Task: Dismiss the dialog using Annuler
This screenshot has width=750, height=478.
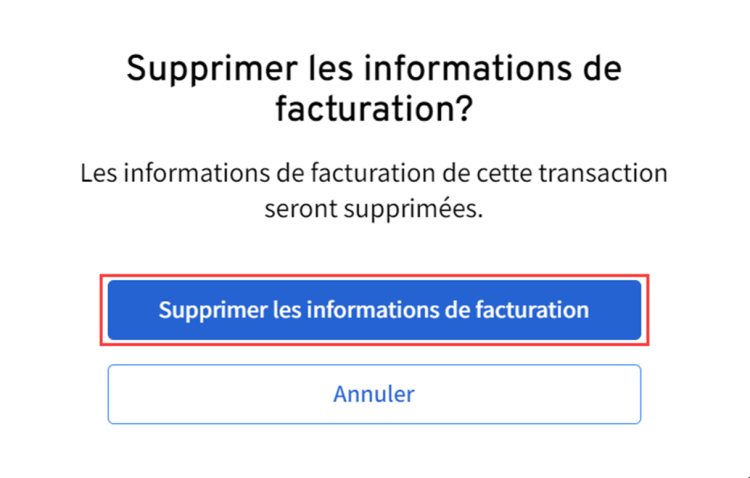Action: tap(374, 393)
